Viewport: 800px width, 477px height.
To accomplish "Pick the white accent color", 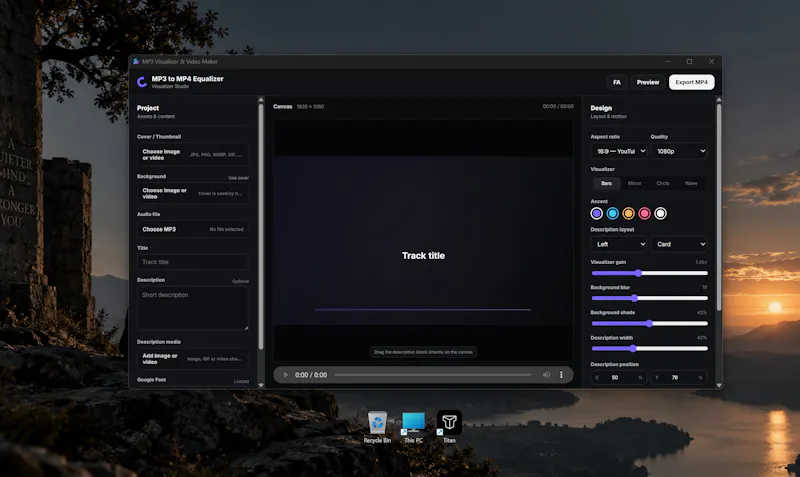I will 660,213.
